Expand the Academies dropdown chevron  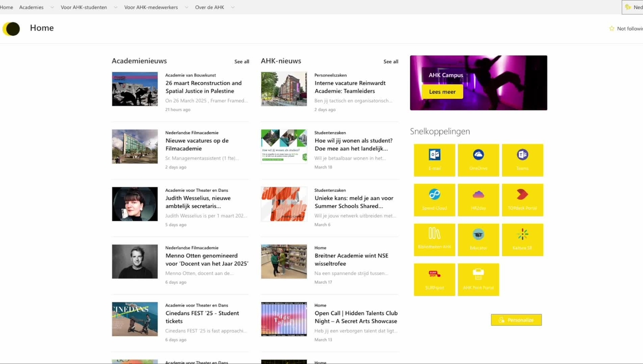click(52, 8)
